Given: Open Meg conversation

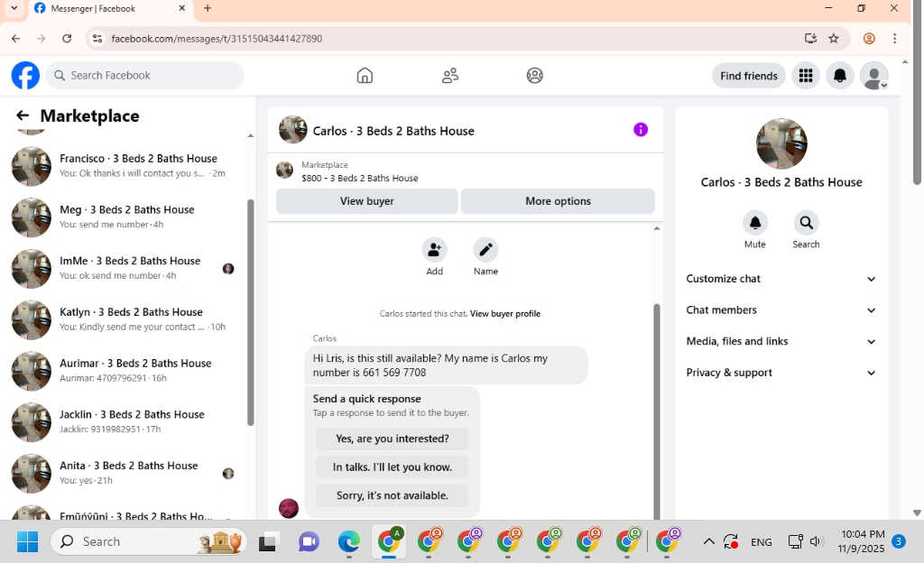Looking at the screenshot, I should (x=125, y=217).
